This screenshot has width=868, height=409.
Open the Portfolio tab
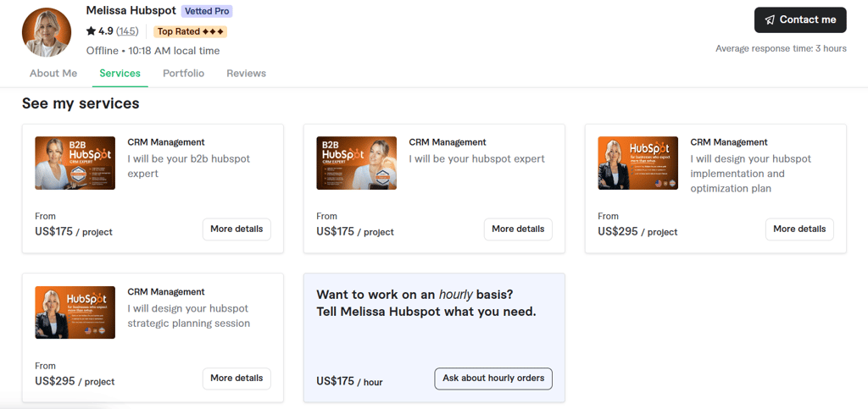coord(183,74)
